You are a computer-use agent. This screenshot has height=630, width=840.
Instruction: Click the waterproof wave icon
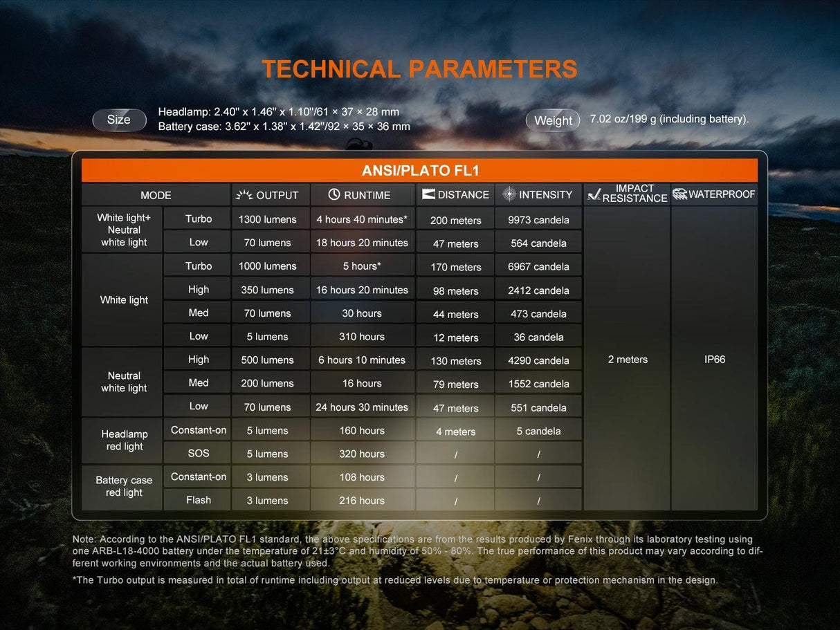click(679, 194)
